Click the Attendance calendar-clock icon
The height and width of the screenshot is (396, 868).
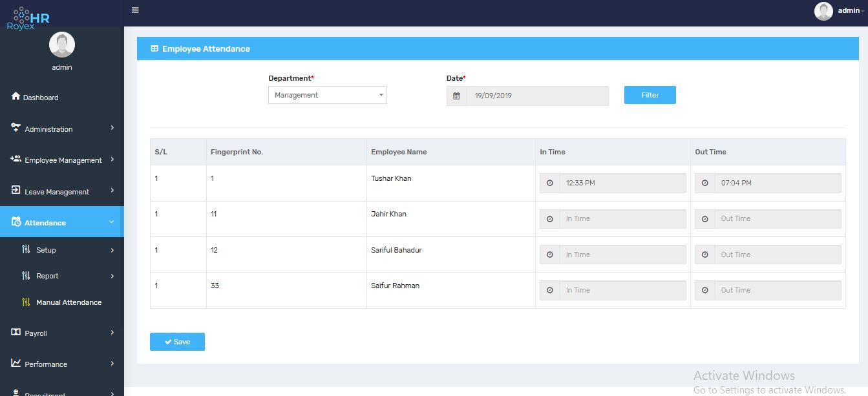(x=16, y=222)
